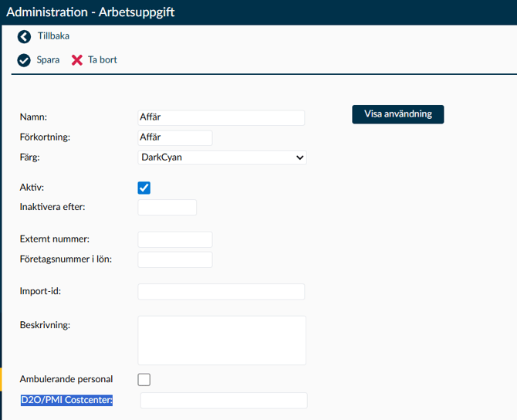Select the Förkortning text field

pos(174,137)
